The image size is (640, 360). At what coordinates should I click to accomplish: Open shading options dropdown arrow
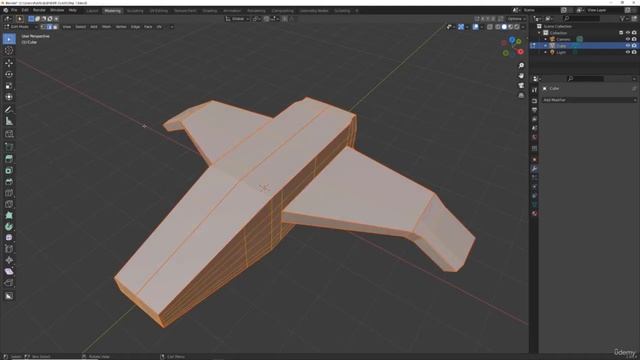(523, 27)
